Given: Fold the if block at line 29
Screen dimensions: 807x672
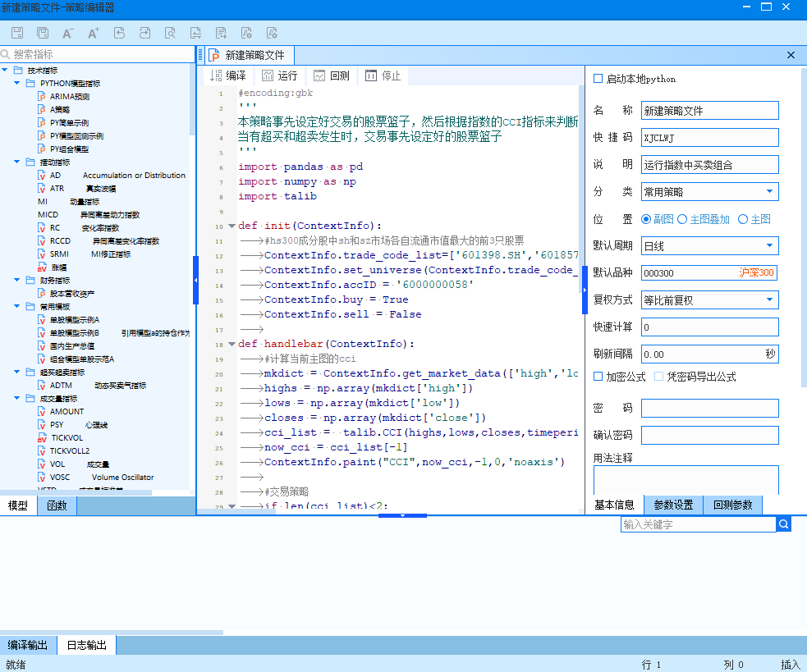Looking at the screenshot, I should click(x=232, y=506).
